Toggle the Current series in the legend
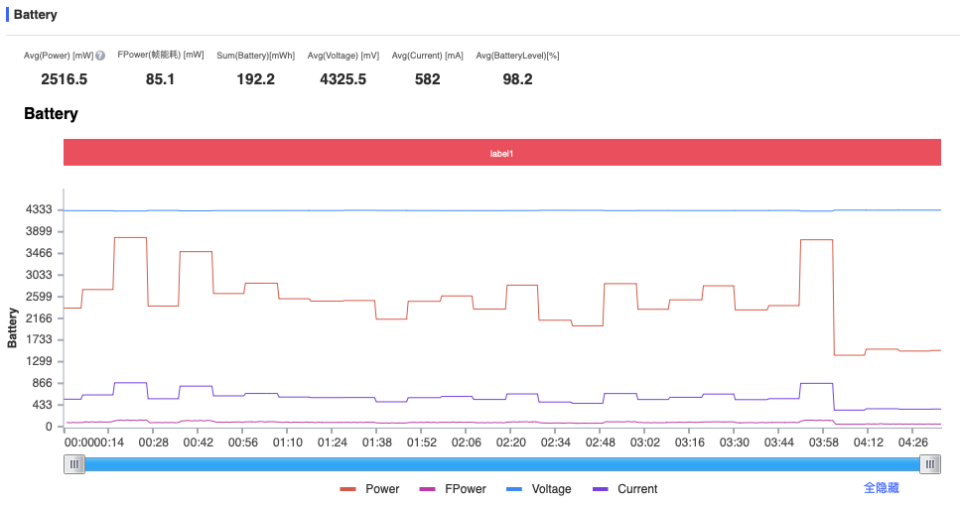The width and height of the screenshot is (960, 505). click(625, 489)
